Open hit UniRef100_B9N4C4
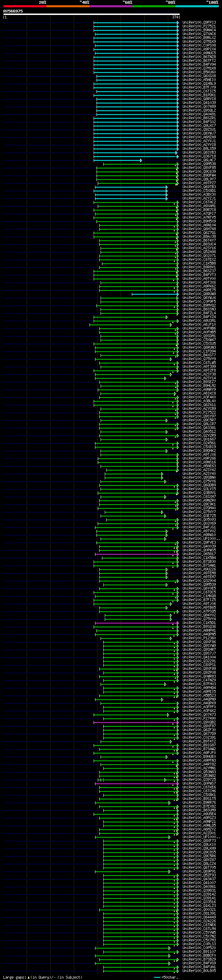Image resolution: width=222 pixels, height=980 pixels. (x=199, y=30)
